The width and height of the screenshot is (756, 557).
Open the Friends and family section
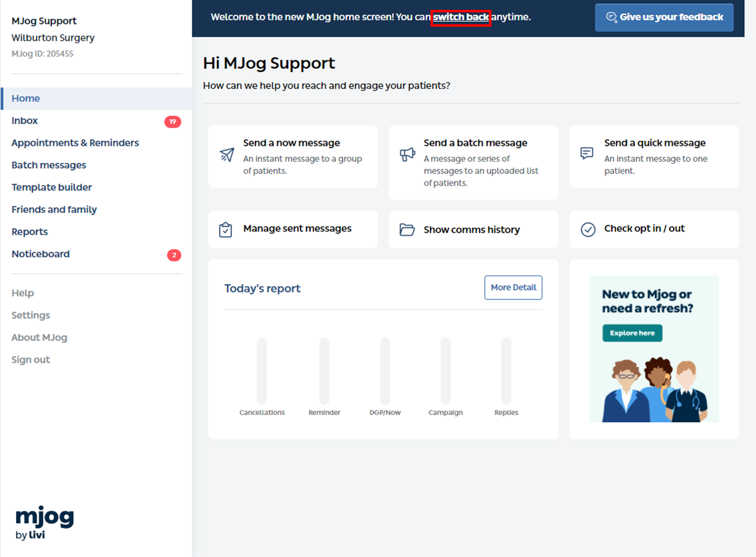click(54, 209)
